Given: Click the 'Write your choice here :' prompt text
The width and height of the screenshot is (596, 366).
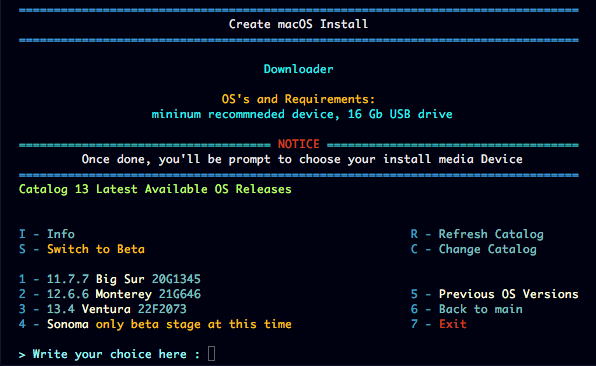Looking at the screenshot, I should (109, 354).
